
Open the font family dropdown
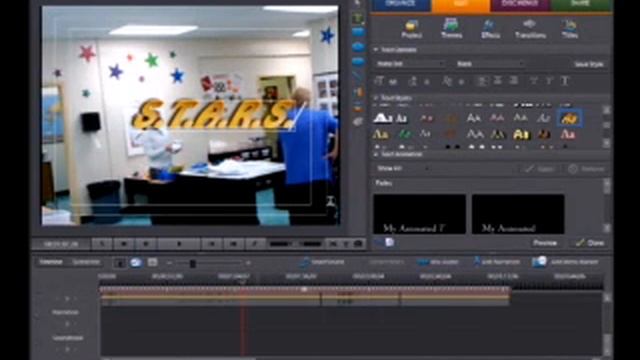410,64
